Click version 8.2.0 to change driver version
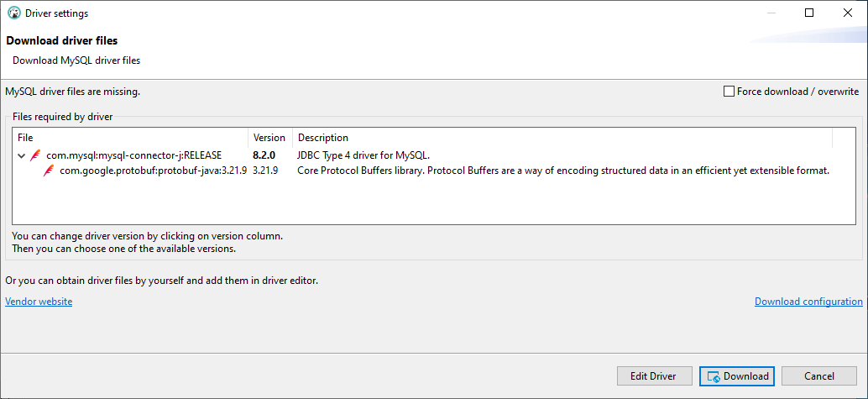Viewport: 868px width, 399px height. coord(265,155)
